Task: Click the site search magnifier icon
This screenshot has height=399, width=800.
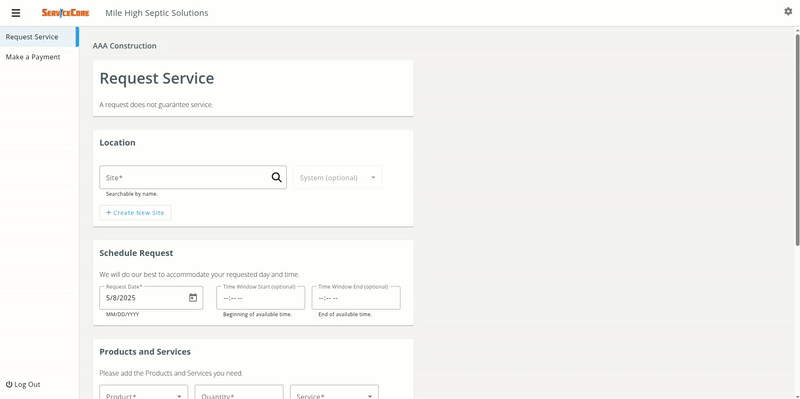Action: (276, 177)
